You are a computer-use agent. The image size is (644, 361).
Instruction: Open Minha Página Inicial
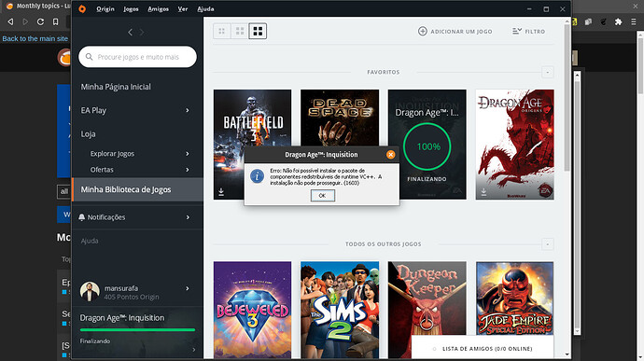tap(116, 87)
